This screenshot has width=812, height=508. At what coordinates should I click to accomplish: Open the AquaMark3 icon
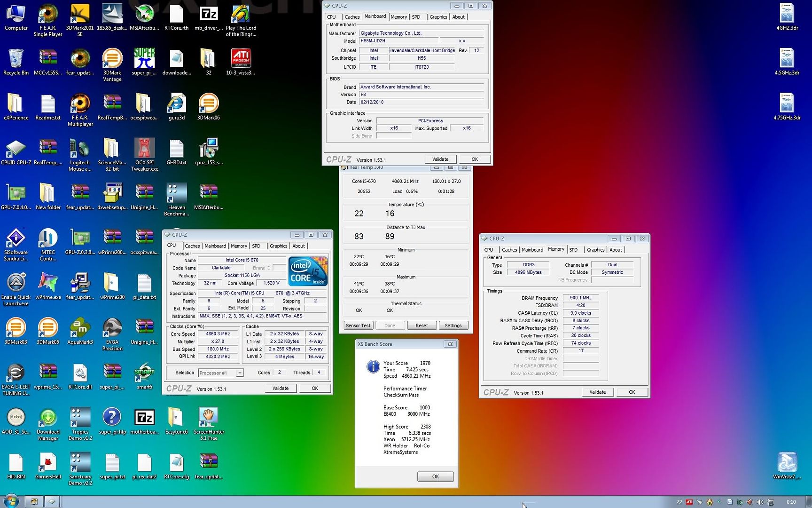(80, 332)
